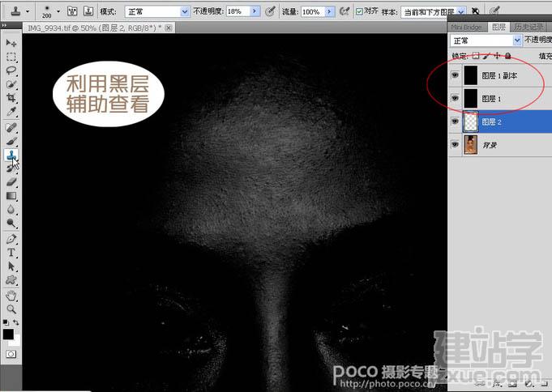
Task: Choose the Hand tool
Action: [11, 296]
